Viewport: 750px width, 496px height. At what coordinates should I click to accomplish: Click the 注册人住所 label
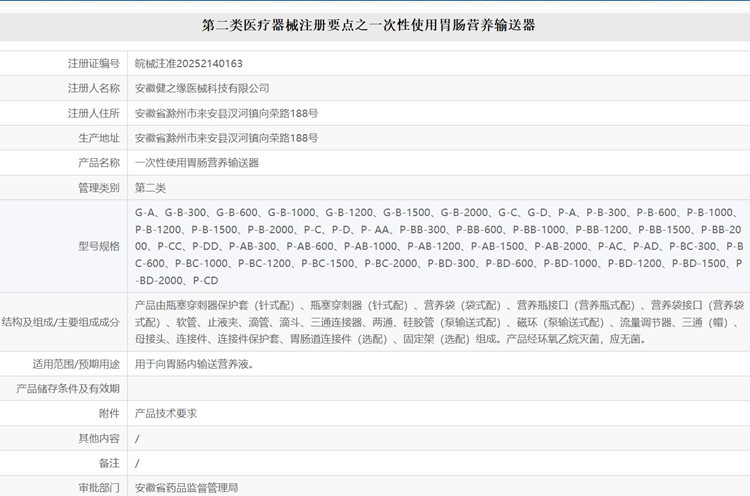tap(94, 113)
